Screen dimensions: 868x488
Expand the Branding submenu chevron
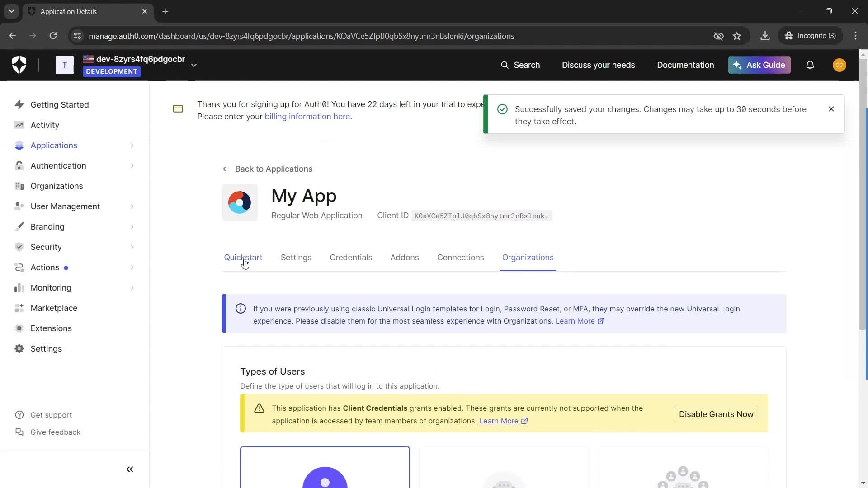click(132, 227)
